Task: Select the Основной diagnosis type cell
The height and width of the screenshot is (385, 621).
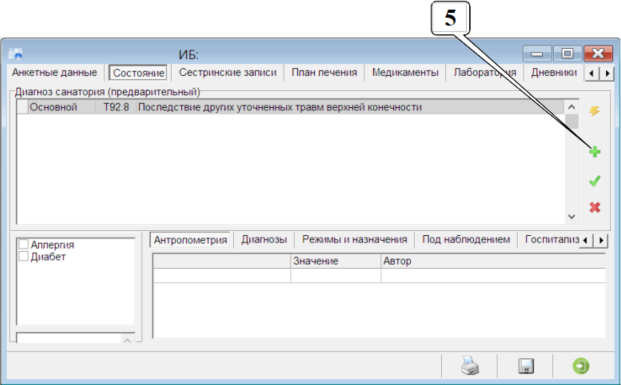Action: tap(61, 107)
